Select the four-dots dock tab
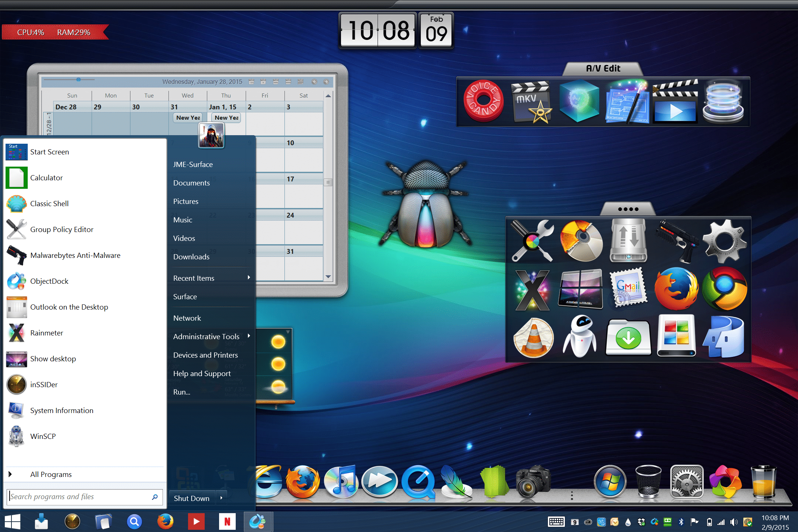 click(628, 209)
